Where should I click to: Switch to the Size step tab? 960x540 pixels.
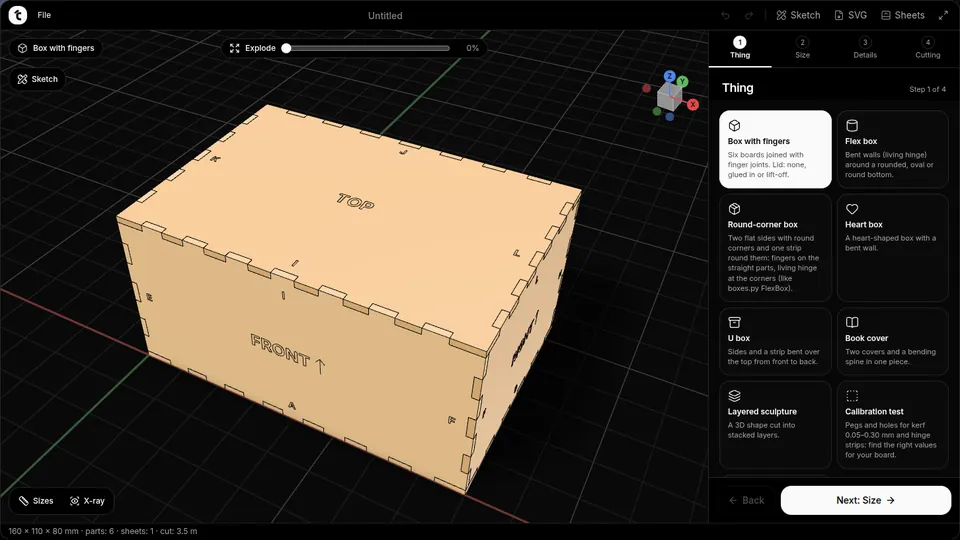[802, 48]
